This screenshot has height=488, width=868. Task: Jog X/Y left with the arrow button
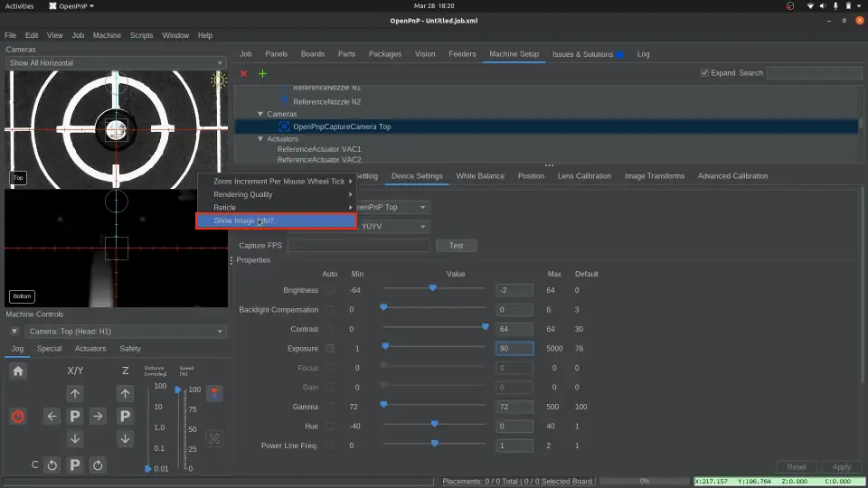click(52, 416)
